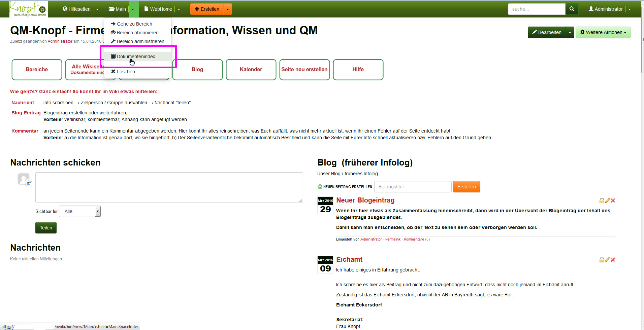This screenshot has width=644, height=330.
Task: Choose Bereich administrieren in the menu
Action: [x=140, y=41]
